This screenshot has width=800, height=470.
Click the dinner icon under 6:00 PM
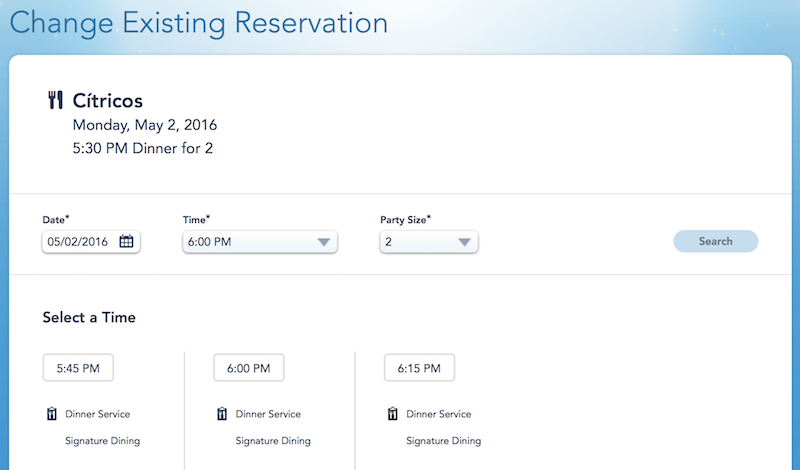[222, 413]
